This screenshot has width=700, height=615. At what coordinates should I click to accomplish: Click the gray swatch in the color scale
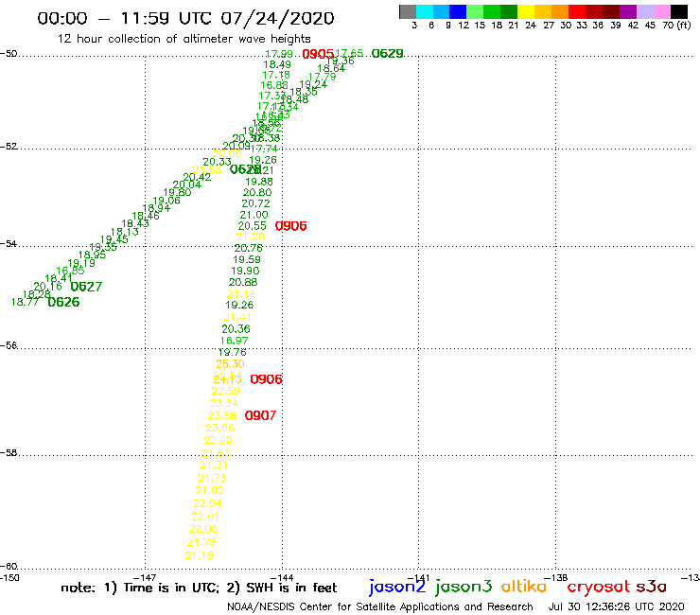point(408,11)
